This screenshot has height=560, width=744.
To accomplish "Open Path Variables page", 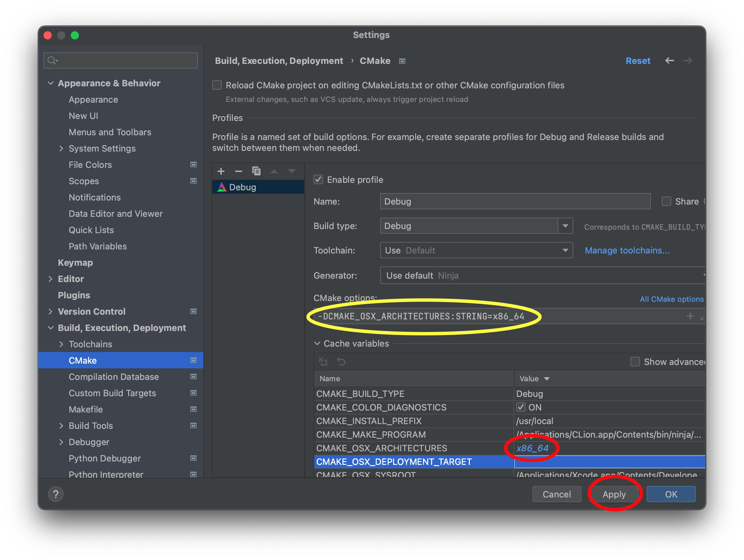I will 98,246.
